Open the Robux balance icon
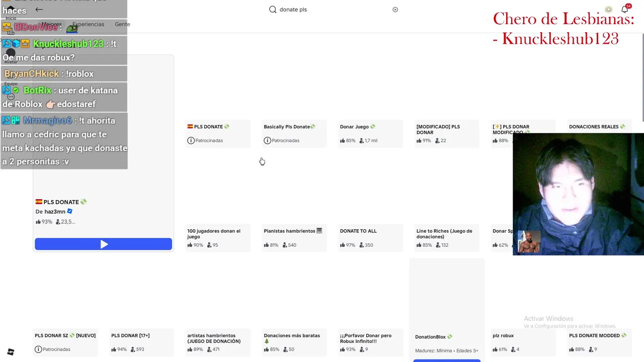 coord(608,10)
